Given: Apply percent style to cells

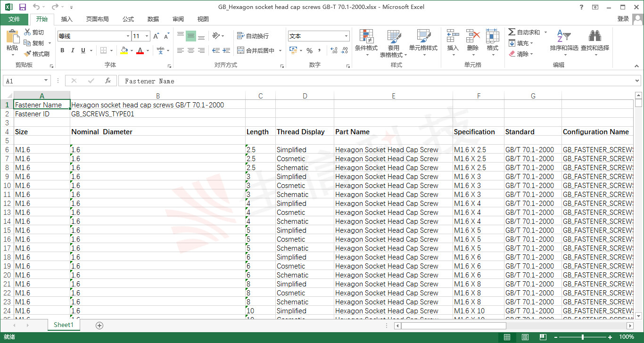Looking at the screenshot, I should [x=309, y=50].
